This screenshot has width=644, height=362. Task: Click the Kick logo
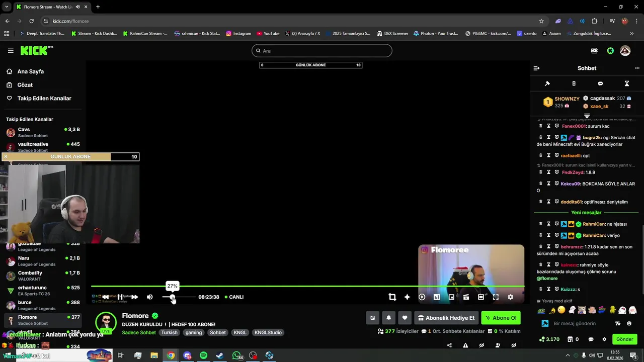pyautogui.click(x=37, y=50)
